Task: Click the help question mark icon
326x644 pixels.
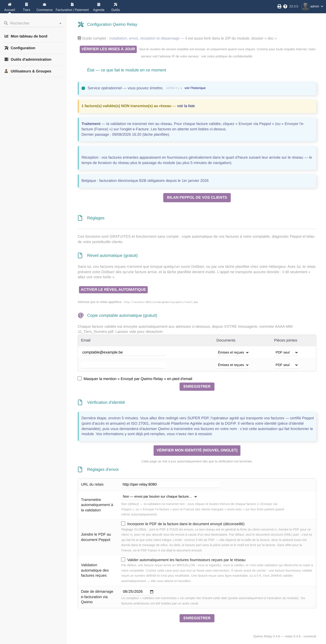Action: click(x=285, y=7)
